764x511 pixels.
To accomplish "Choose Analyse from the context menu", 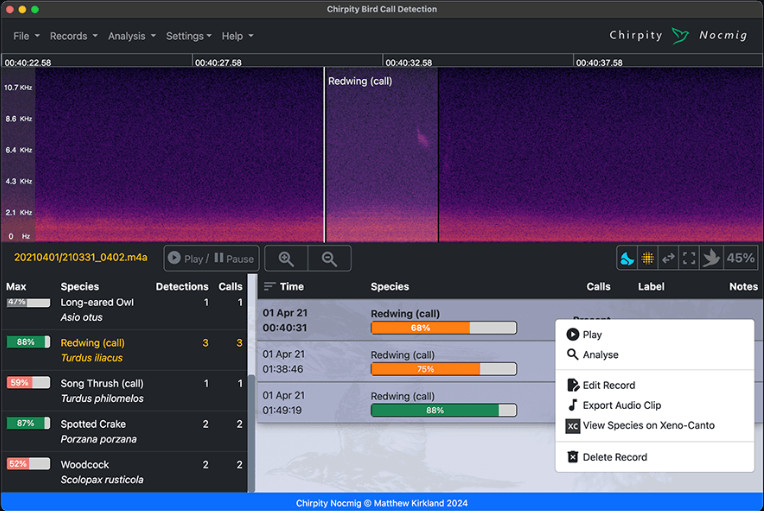I will (x=654, y=355).
